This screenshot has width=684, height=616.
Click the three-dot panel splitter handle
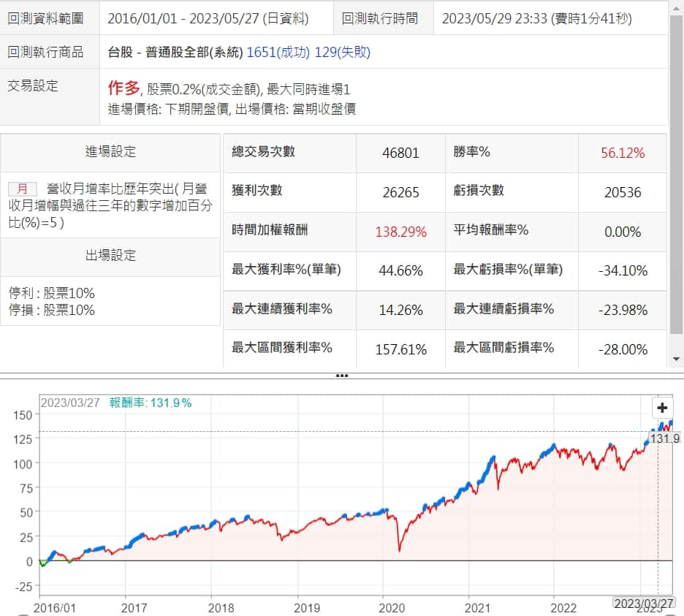click(x=341, y=376)
